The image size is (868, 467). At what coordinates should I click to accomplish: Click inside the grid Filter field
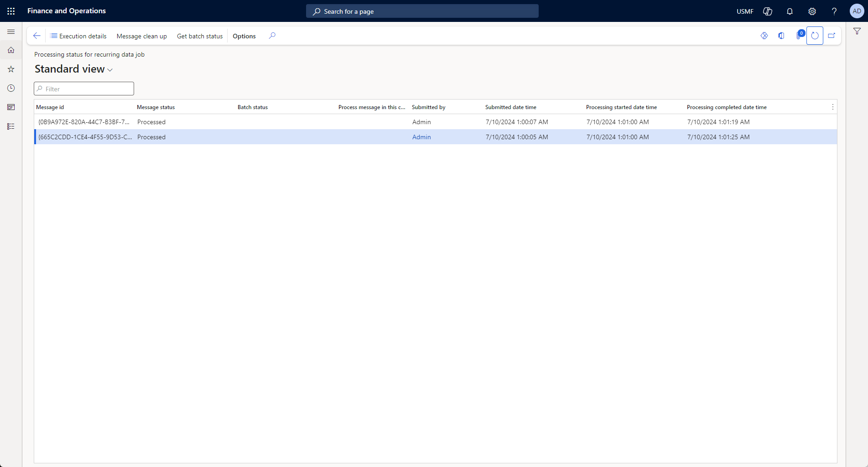[84, 89]
